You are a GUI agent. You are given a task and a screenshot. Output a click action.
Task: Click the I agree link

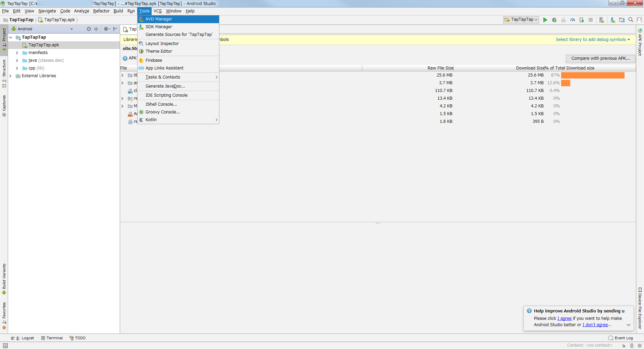click(565, 318)
